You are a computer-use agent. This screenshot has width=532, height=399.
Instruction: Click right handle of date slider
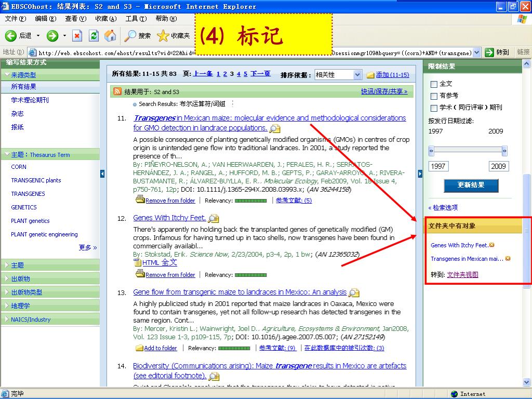coord(504,151)
